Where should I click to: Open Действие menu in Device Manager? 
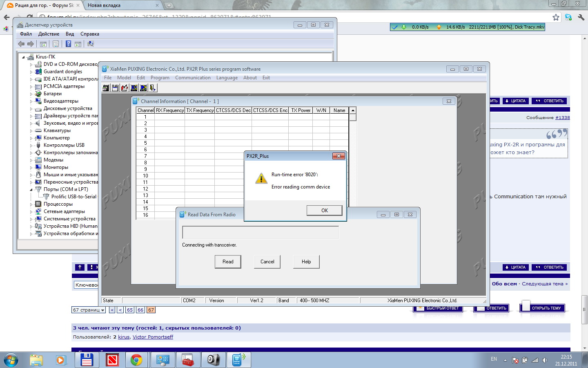point(49,34)
